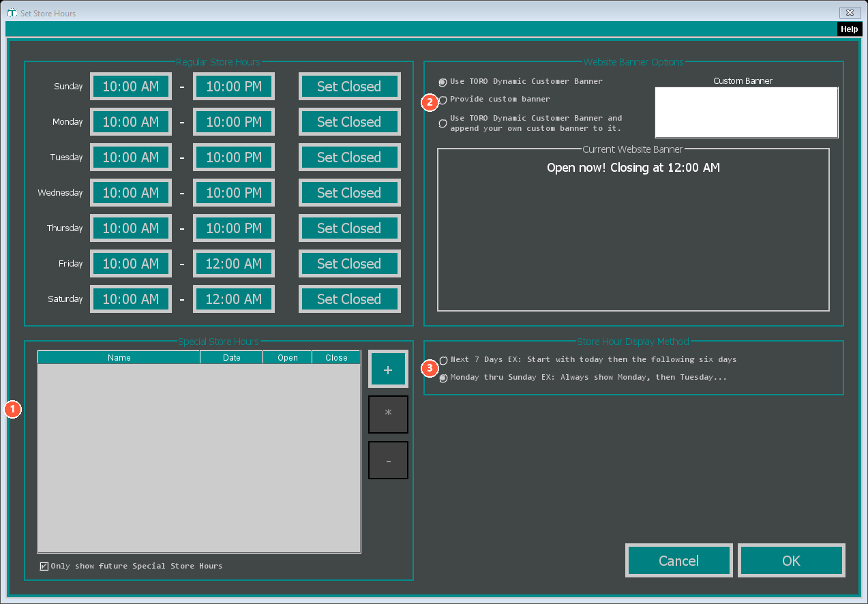Select append your own custom banner option
This screenshot has width=868, height=604.
(443, 123)
